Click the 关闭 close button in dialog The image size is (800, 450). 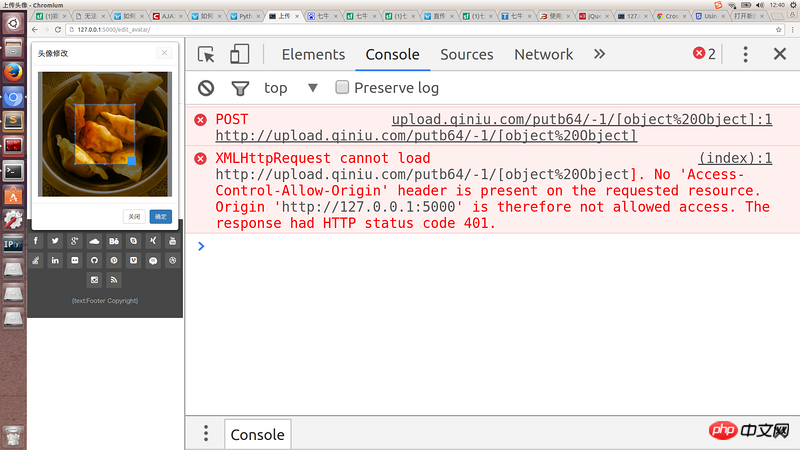click(x=135, y=216)
